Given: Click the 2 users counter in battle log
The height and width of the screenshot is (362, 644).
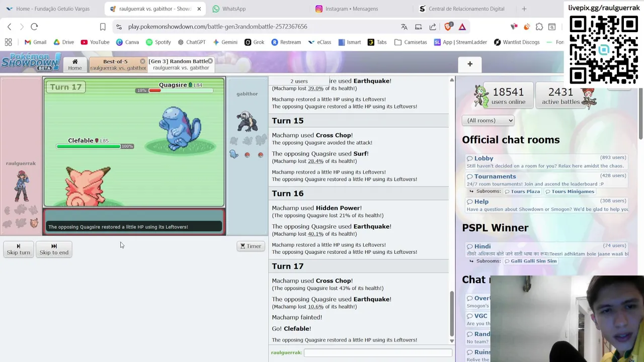Looking at the screenshot, I should (299, 81).
